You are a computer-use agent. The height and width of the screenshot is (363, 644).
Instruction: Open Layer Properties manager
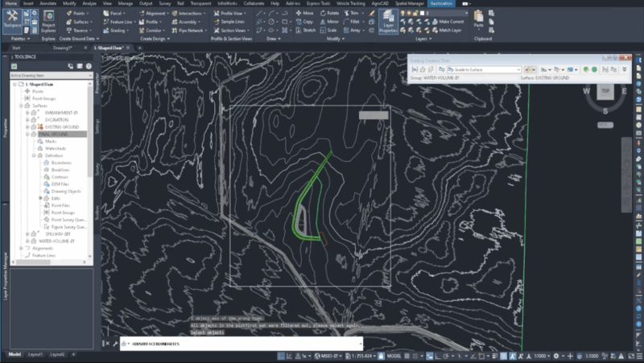tap(388, 22)
